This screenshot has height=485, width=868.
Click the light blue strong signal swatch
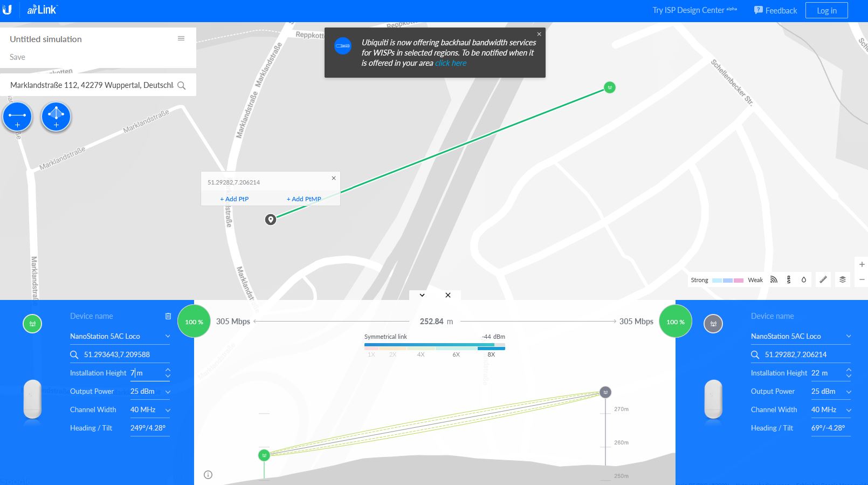pyautogui.click(x=717, y=281)
